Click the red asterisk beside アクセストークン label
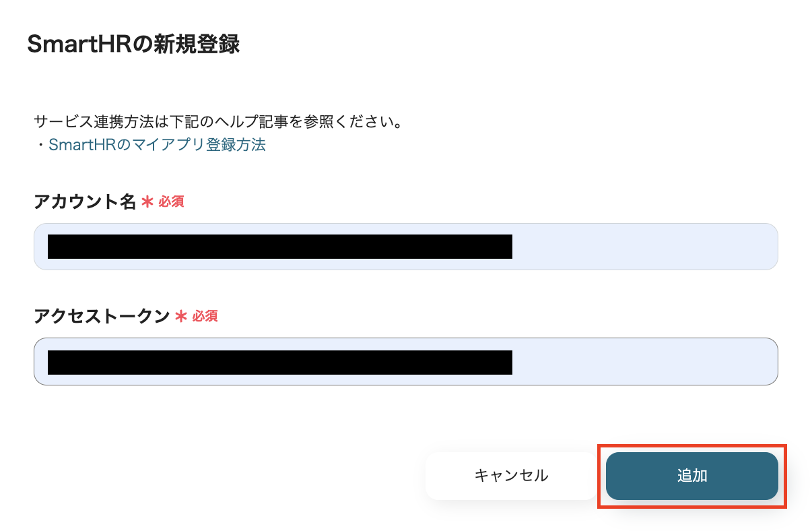The image size is (812, 531). tap(181, 316)
